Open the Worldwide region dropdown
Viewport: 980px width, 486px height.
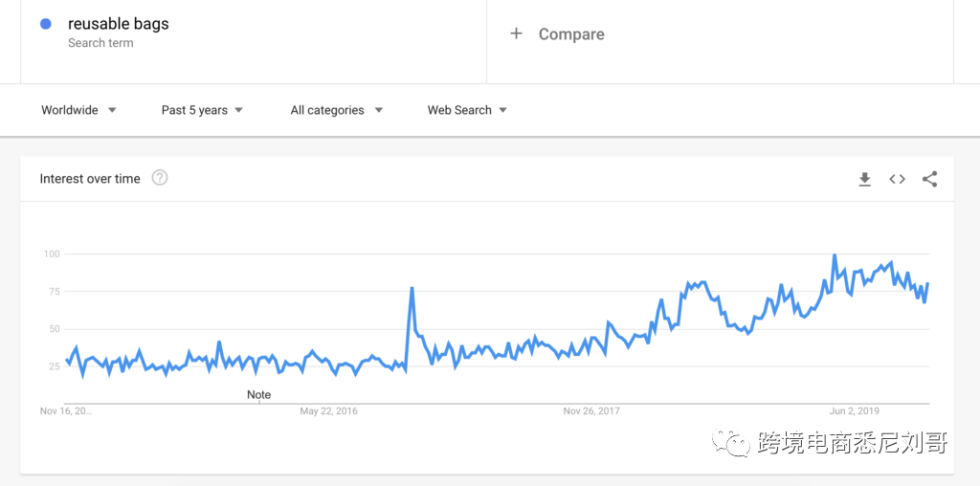click(78, 110)
